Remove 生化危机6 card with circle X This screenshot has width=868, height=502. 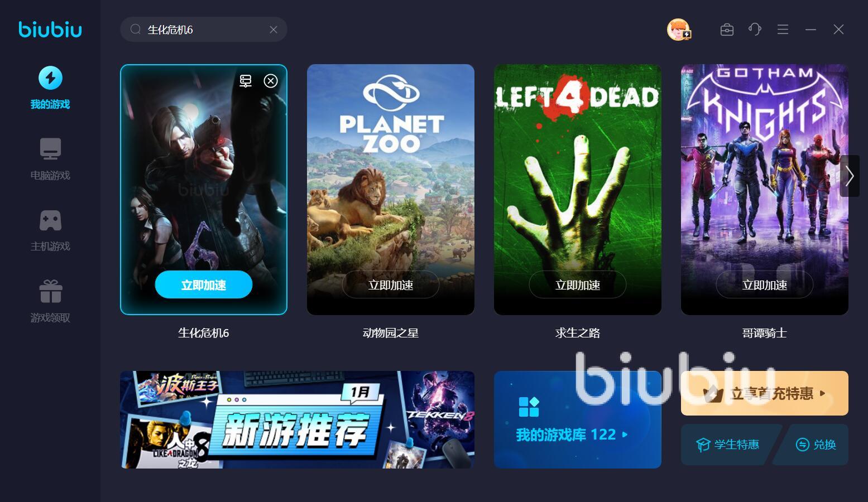(x=271, y=81)
